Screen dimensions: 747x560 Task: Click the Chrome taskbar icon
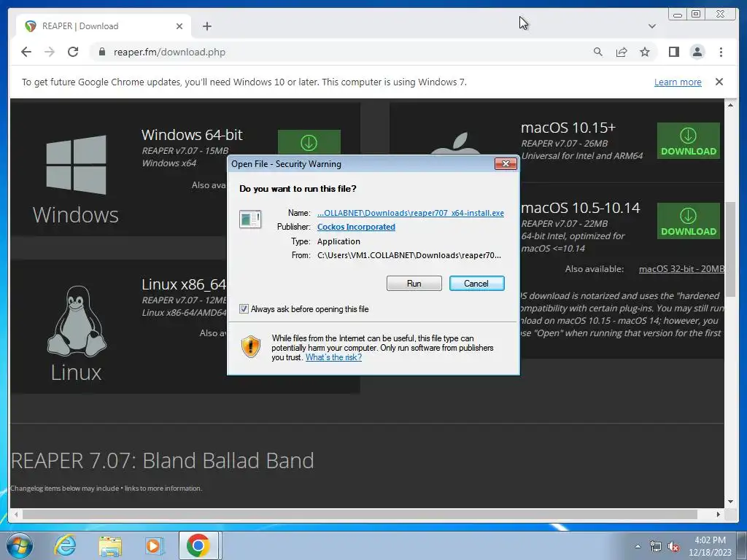pos(198,545)
